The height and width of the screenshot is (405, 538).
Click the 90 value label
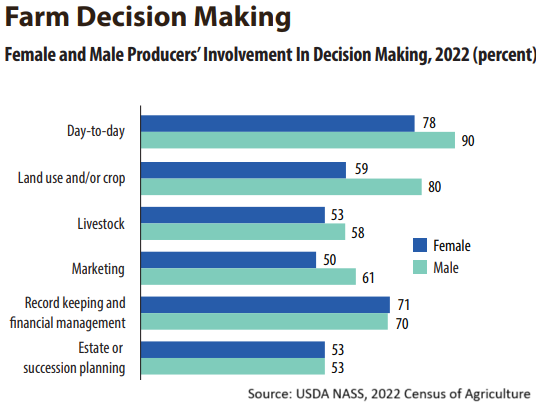click(468, 141)
